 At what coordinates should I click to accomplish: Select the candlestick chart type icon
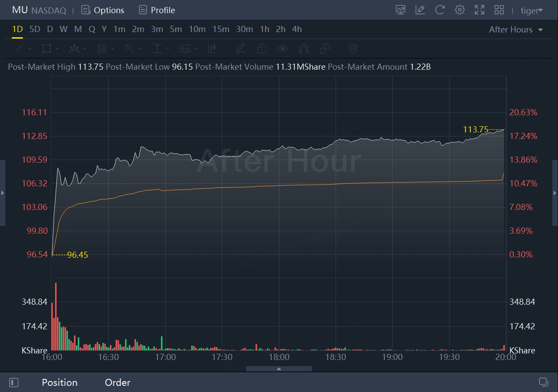point(212,48)
